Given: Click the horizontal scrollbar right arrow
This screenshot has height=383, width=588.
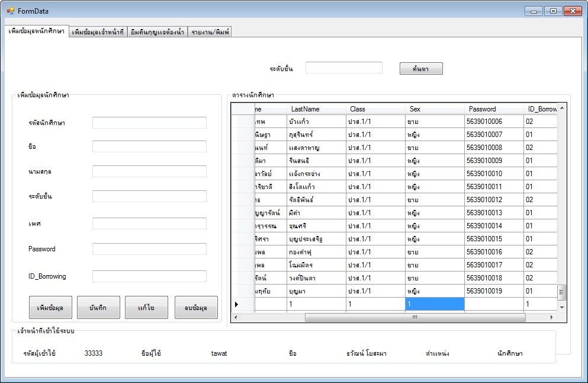Looking at the screenshot, I should click(552, 317).
